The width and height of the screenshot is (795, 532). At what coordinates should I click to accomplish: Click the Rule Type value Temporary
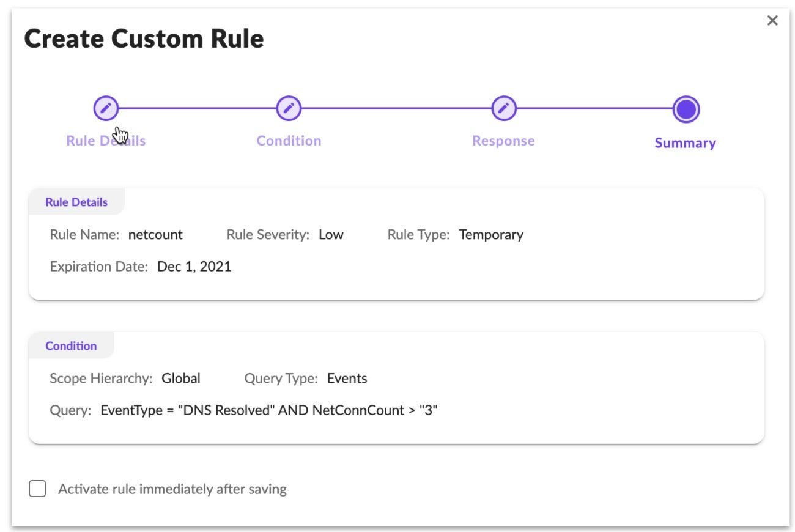click(491, 235)
